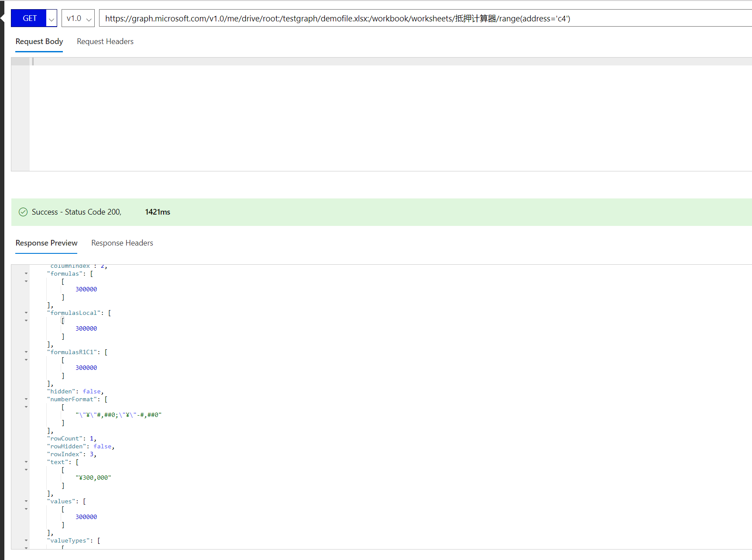Open the Response Headers tab

point(122,243)
